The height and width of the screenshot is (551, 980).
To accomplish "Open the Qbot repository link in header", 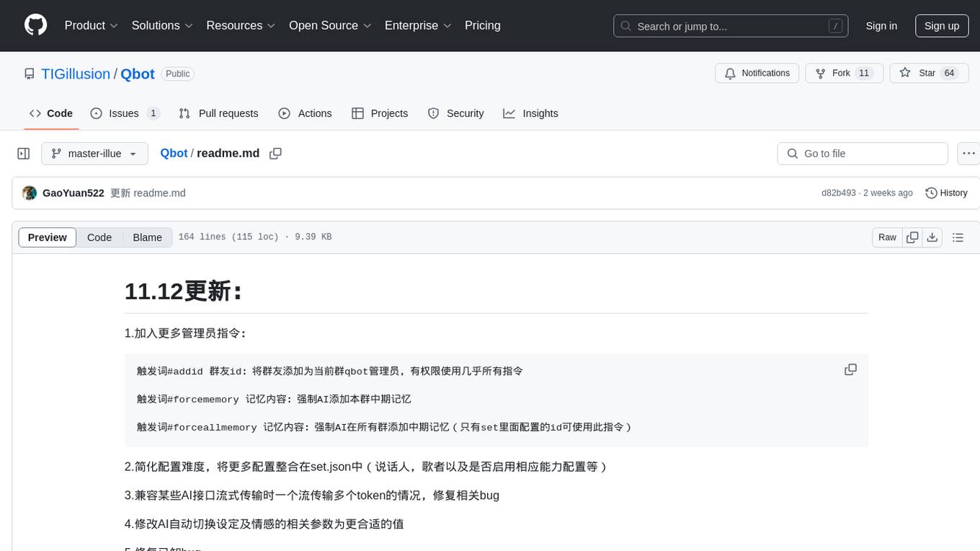I will click(138, 74).
